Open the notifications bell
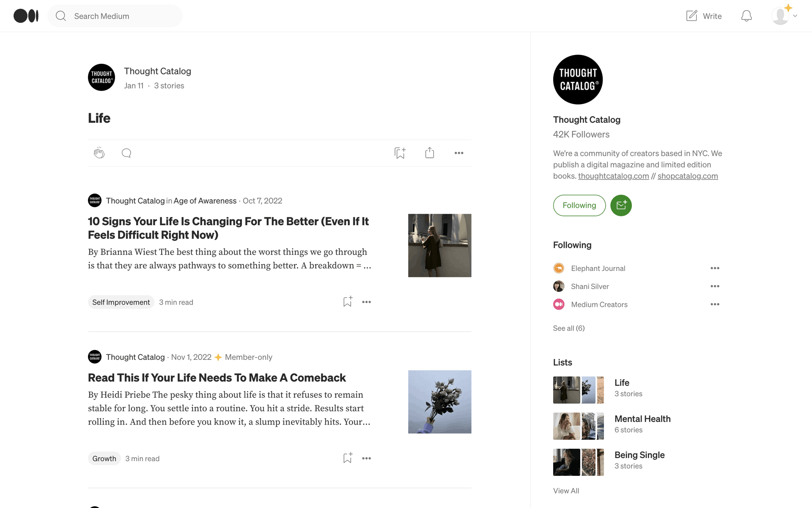Screen dimensions: 812x508 click(746, 16)
